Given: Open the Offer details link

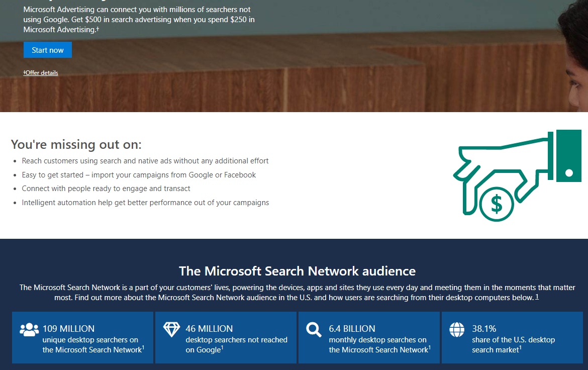Looking at the screenshot, I should coord(41,73).
